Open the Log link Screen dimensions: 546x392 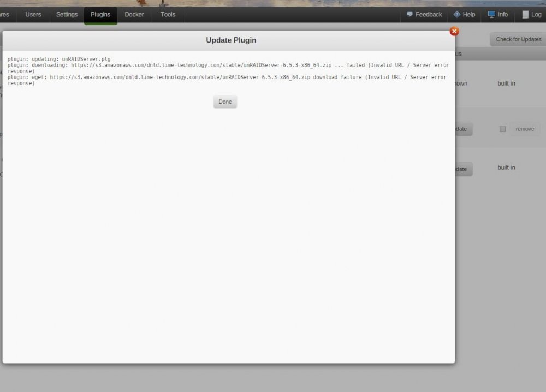[536, 15]
